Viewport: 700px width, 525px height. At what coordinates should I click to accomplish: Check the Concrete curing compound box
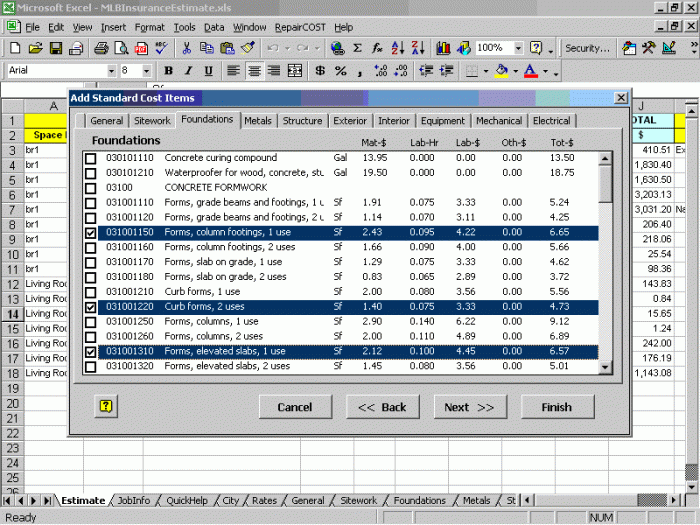(x=91, y=158)
